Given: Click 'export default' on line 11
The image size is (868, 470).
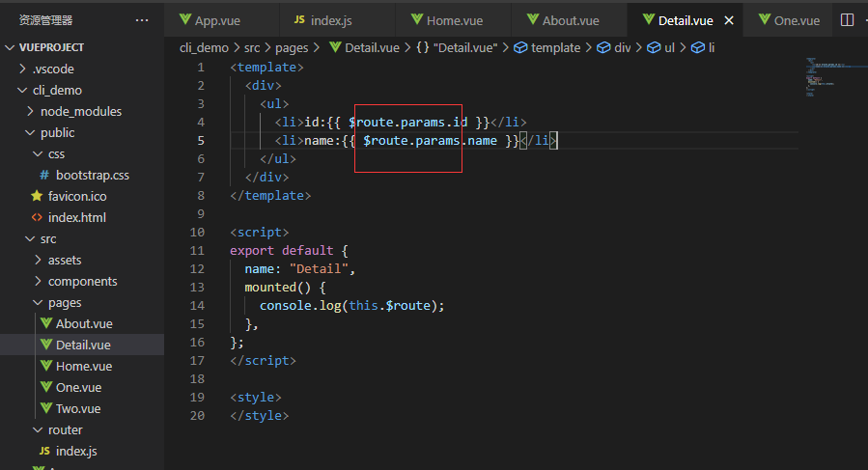Looking at the screenshot, I should coord(282,251).
